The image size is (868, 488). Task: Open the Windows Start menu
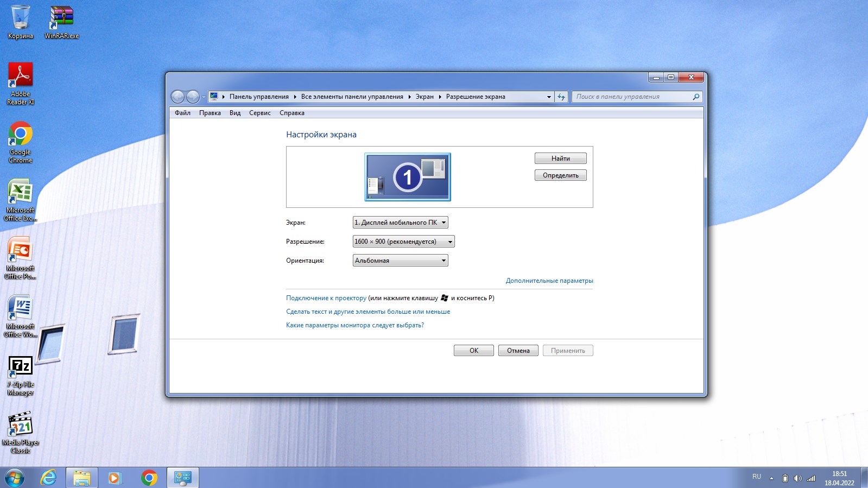[x=15, y=478]
